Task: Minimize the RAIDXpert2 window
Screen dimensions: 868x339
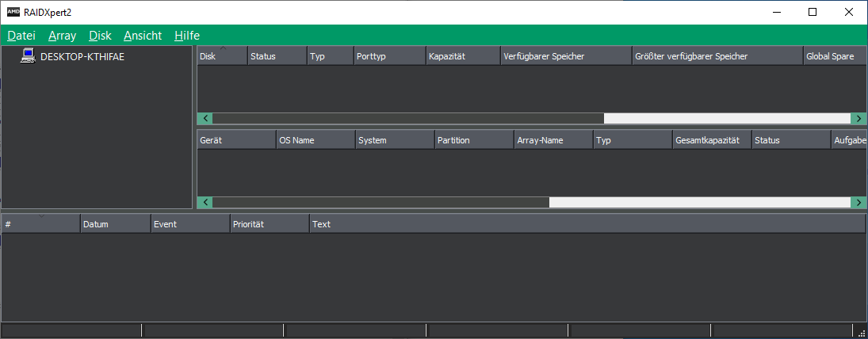Action: point(777,12)
